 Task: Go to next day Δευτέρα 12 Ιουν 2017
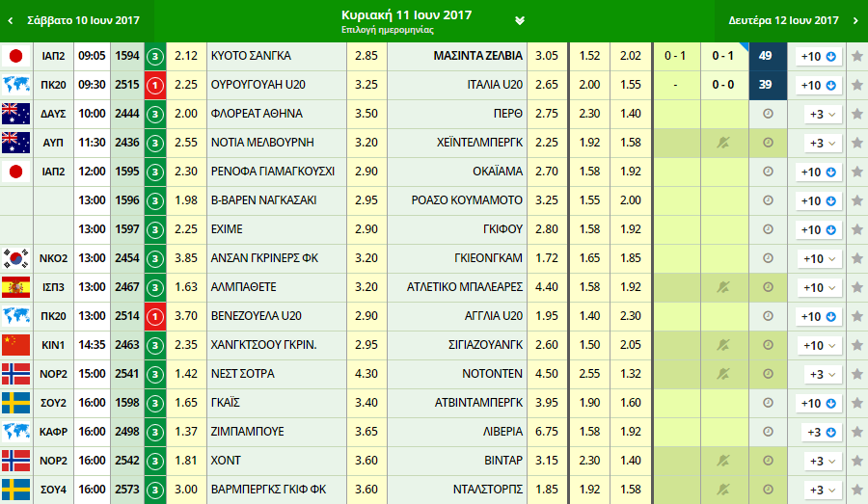pos(791,20)
